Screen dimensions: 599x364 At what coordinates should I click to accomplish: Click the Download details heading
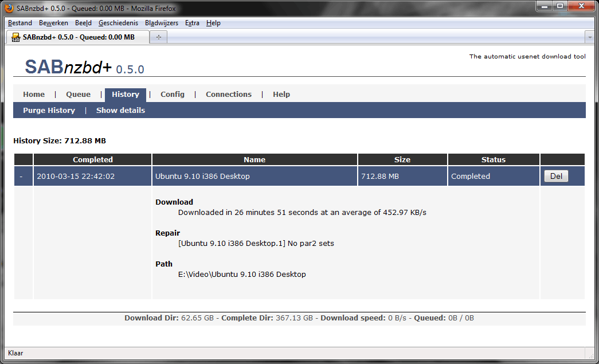[174, 202]
